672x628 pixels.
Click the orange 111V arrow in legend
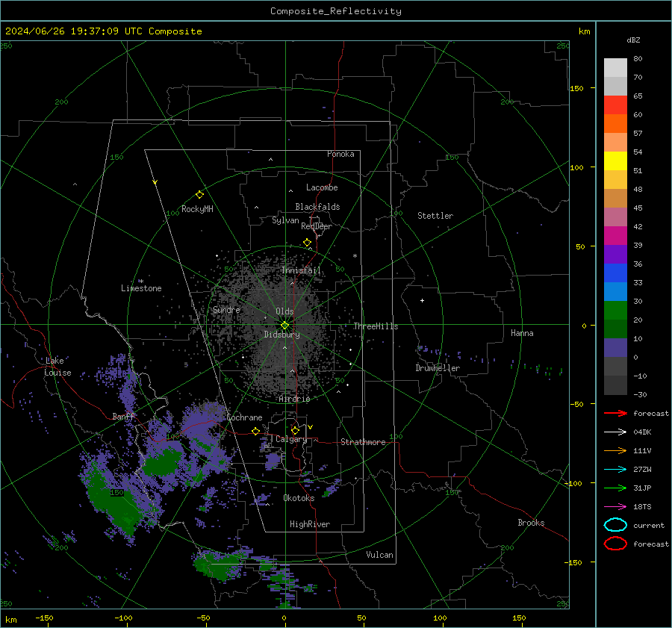[615, 450]
